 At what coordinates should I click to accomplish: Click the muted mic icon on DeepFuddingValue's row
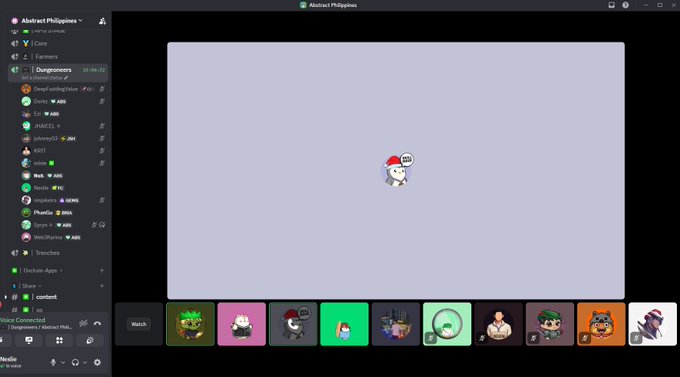(101, 89)
